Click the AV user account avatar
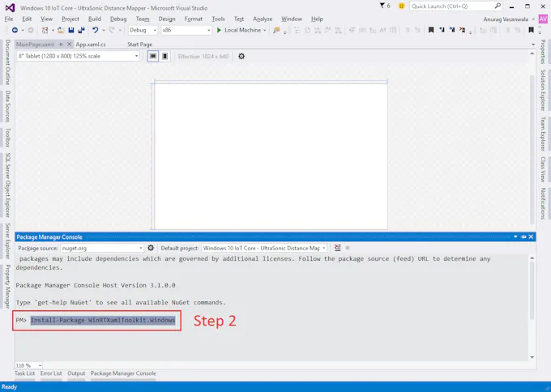This screenshot has width=551, height=392. click(543, 19)
